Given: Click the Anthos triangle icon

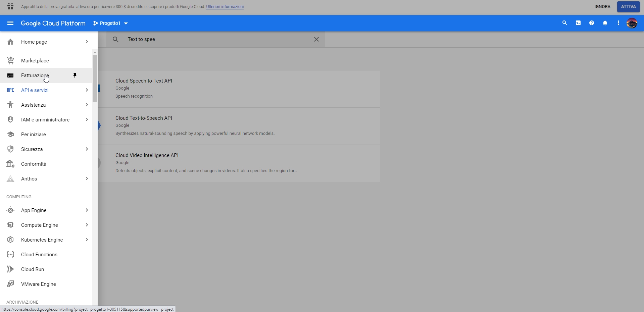Looking at the screenshot, I should coord(10,179).
